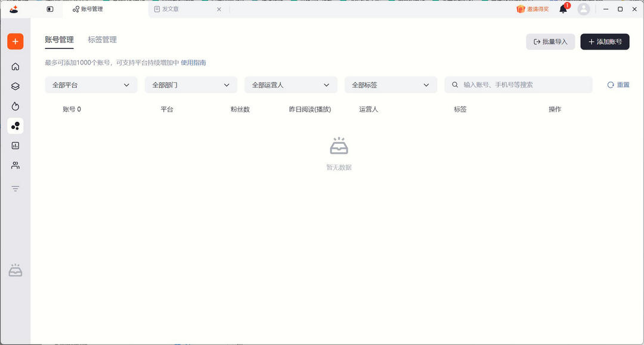Viewport: 644px width, 345px height.
Task: Click the notification bell with red badge
Action: pos(561,9)
